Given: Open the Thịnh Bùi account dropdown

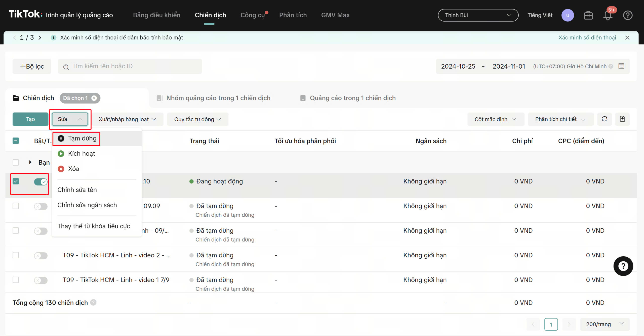Looking at the screenshot, I should [478, 15].
